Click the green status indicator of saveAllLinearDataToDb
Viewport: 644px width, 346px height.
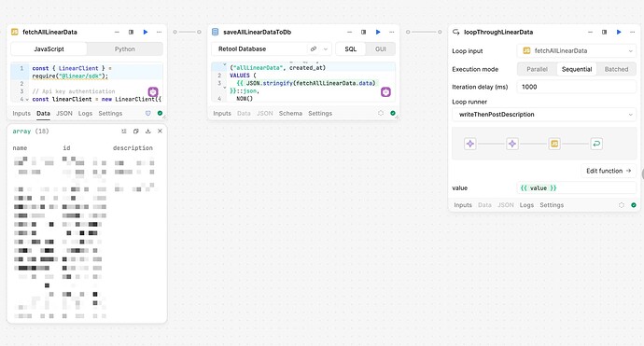pyautogui.click(x=393, y=113)
